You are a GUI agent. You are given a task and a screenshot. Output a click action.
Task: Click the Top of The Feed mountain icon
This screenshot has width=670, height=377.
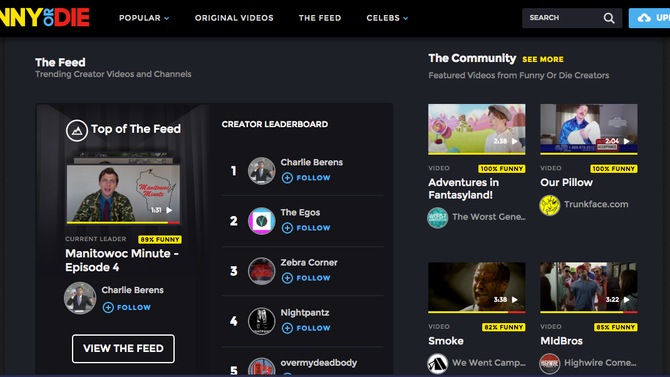[x=77, y=130]
